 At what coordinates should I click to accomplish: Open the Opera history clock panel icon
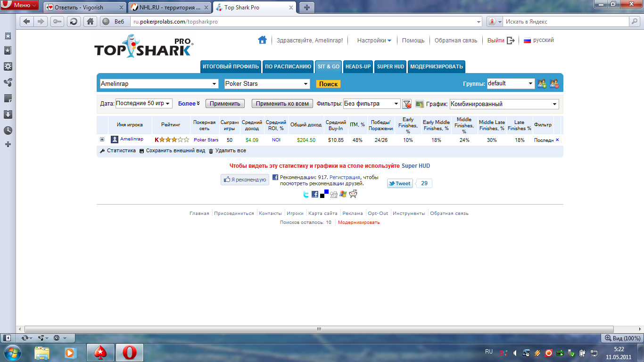[8, 131]
